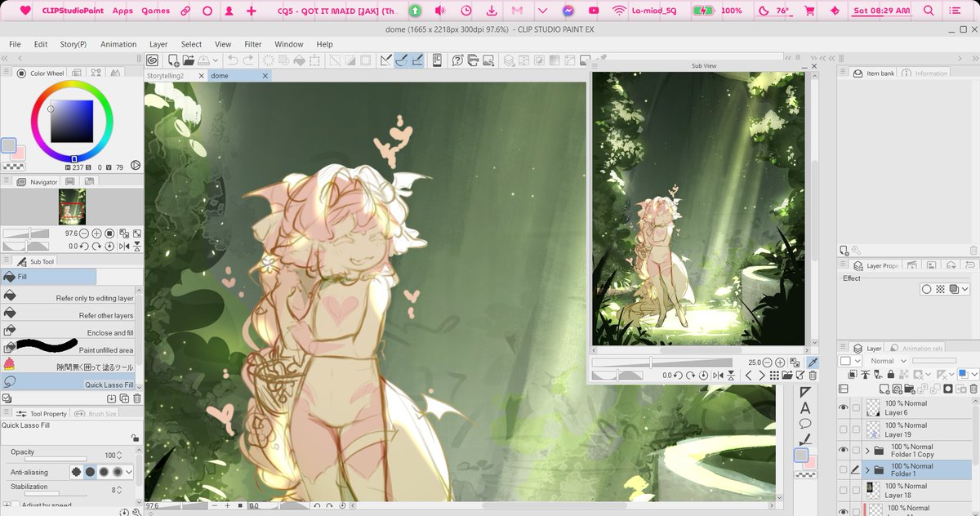980x516 pixels.
Task: Select the Layer 18 row
Action: pos(906,490)
